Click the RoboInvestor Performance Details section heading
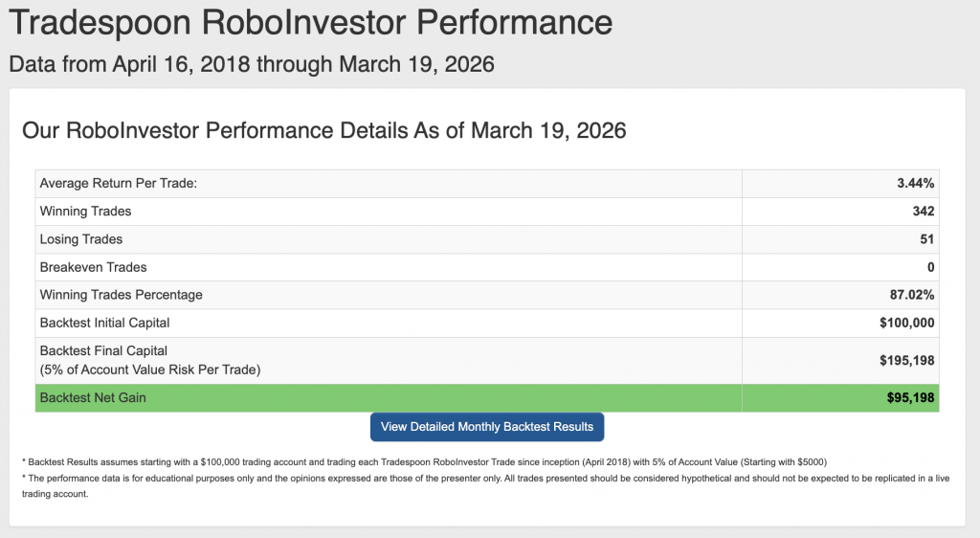Screen dimensions: 980x538 point(323,130)
